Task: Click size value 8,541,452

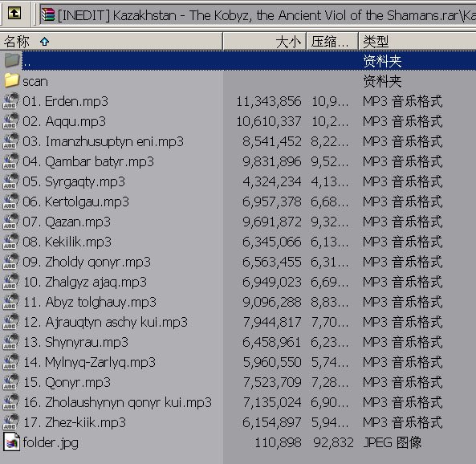Action: (271, 141)
